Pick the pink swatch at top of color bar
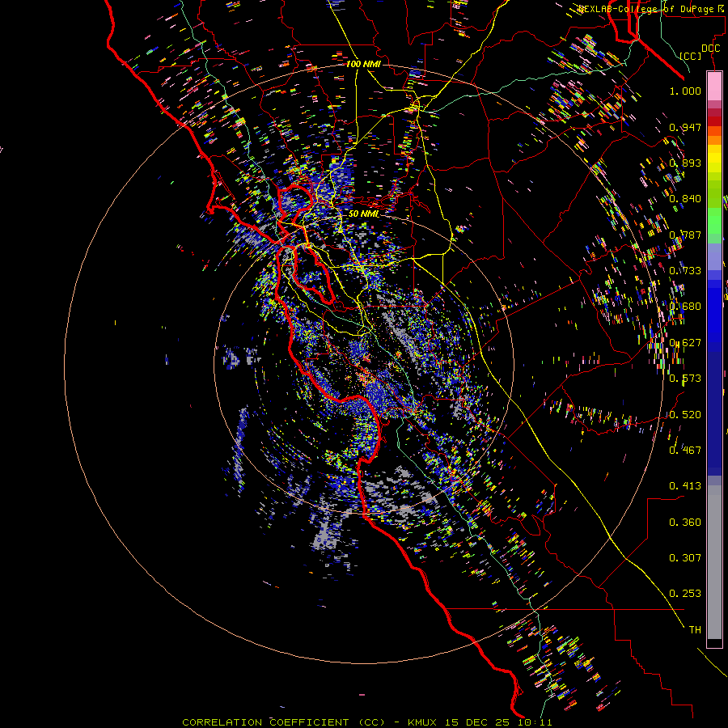This screenshot has height=728, width=728. click(x=714, y=86)
